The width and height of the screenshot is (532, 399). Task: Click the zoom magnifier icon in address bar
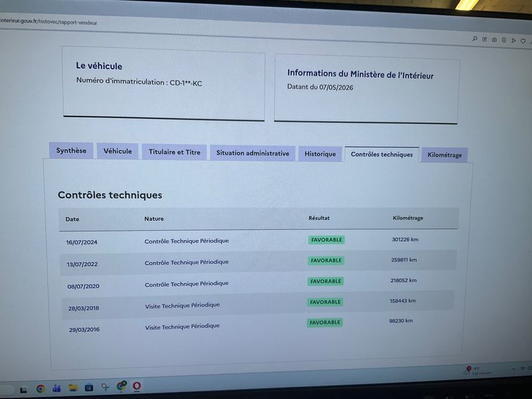point(475,39)
